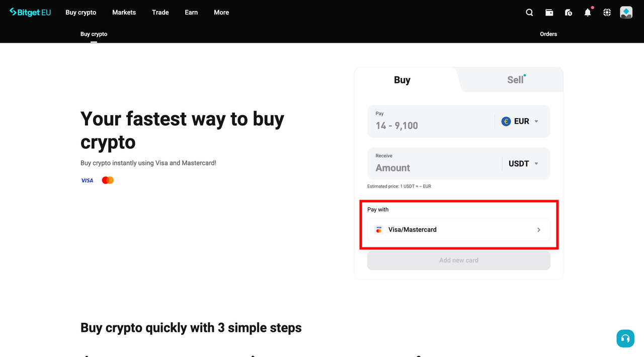Click the estimated price text
Viewport: 644px width, 357px height.
tap(399, 187)
